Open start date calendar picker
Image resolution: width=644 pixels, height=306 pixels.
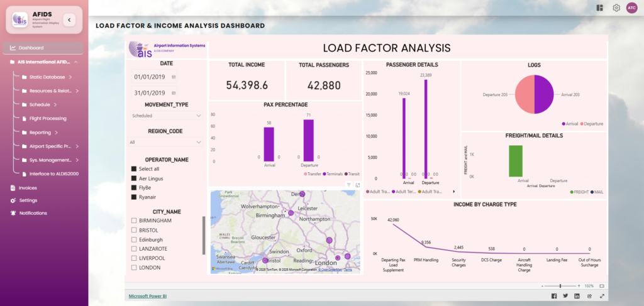(174, 77)
